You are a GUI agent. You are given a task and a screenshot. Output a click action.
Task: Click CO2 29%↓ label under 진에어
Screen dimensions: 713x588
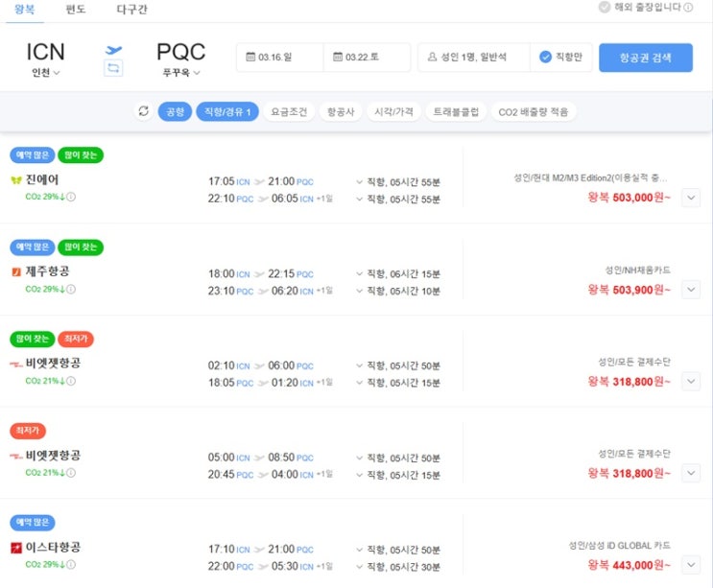pos(45,197)
